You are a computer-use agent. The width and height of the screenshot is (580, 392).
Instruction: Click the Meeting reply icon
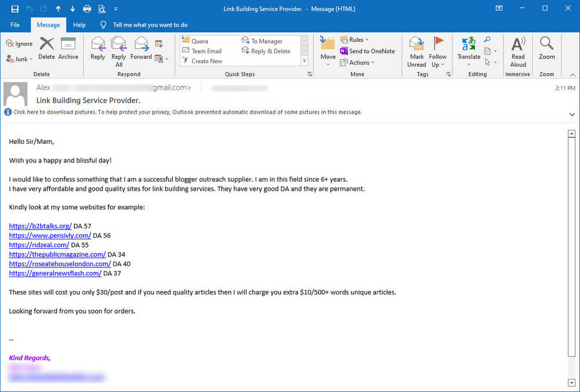159,44
